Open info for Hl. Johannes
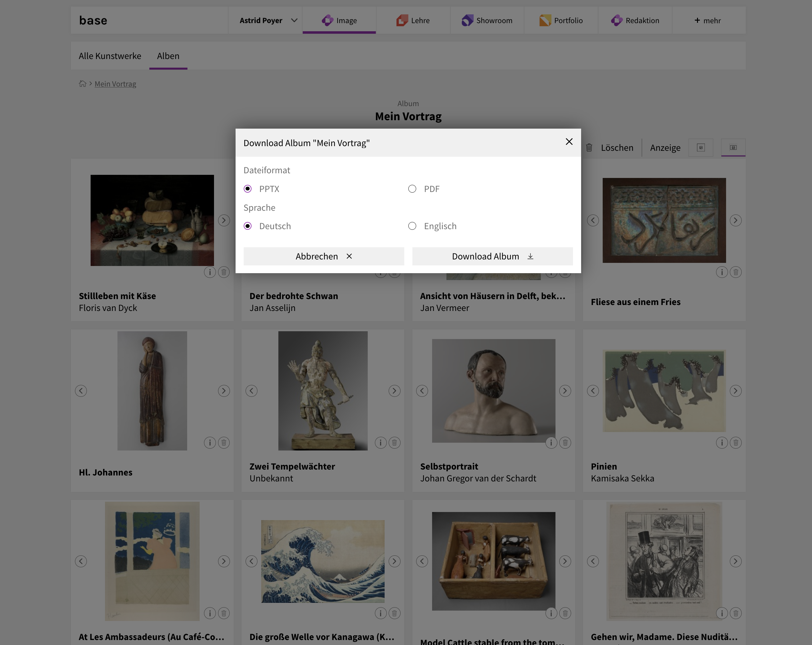 [210, 443]
